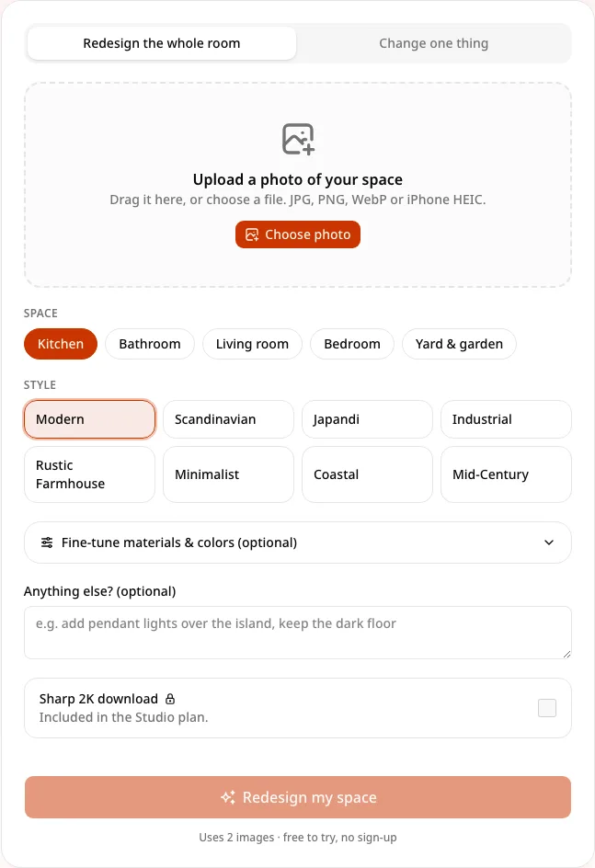The height and width of the screenshot is (868, 595).
Task: Click the Choose photo button
Action: [298, 234]
